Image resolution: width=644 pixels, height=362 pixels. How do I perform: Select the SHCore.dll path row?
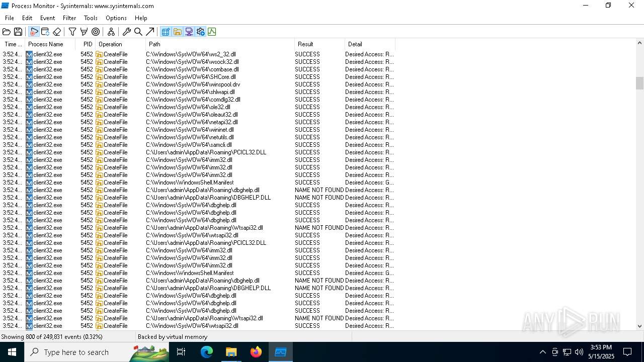tap(198, 77)
